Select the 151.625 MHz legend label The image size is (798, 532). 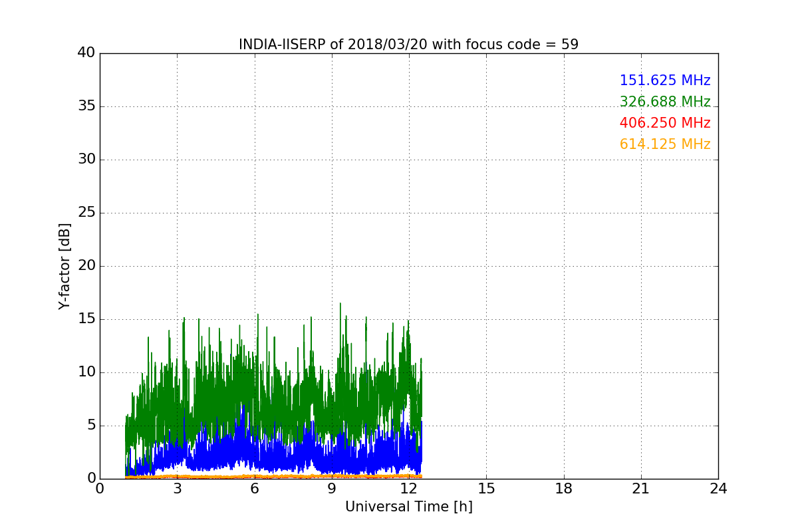tap(665, 80)
